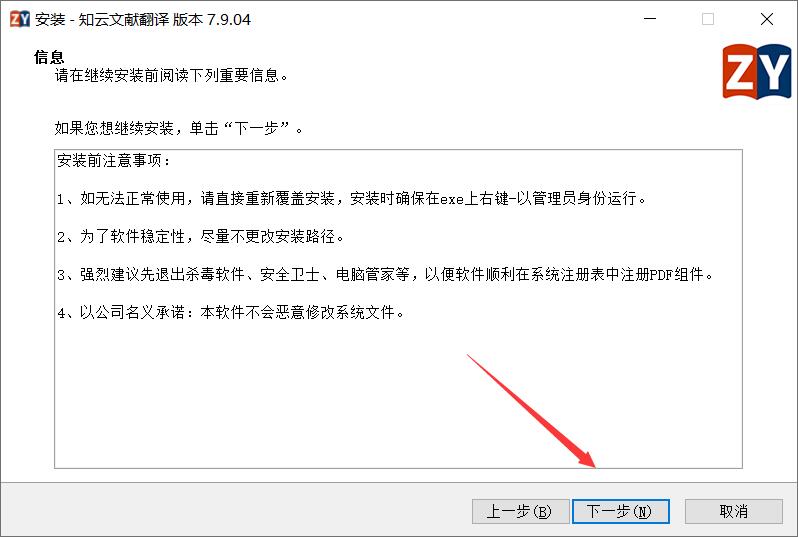Image resolution: width=798 pixels, height=537 pixels.
Task: Click note 4, the company promise line
Action: click(x=231, y=312)
